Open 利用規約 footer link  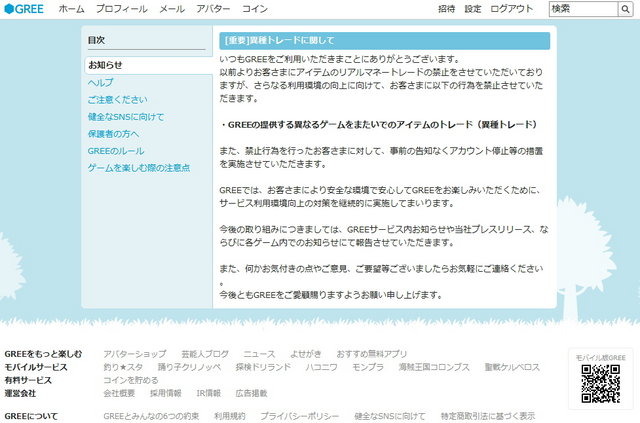tap(230, 416)
